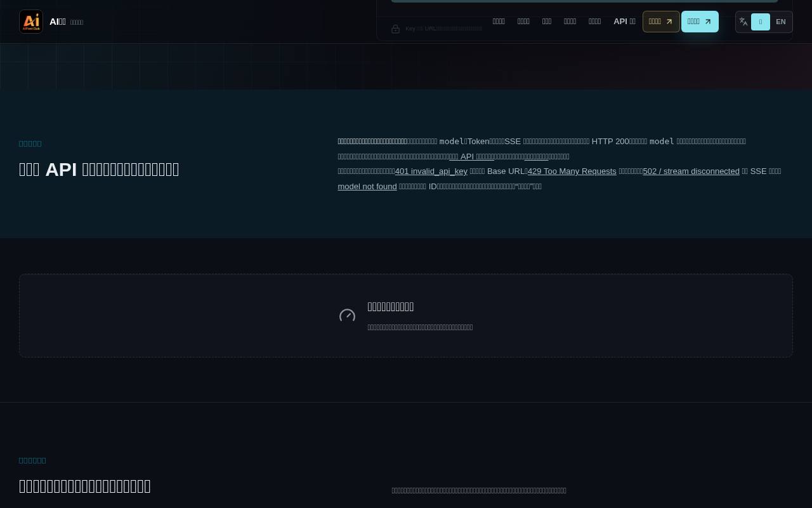The width and height of the screenshot is (812, 508).
Task: Open the 429 Too Many Requests link
Action: 572,171
